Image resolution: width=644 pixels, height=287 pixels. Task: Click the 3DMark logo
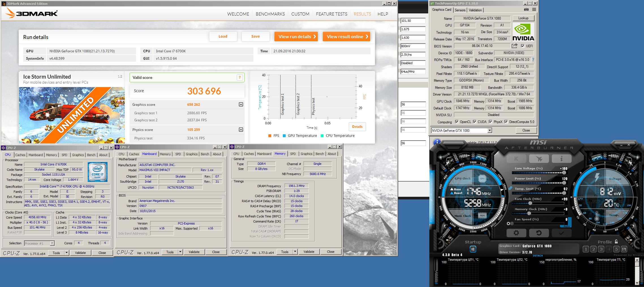click(31, 13)
